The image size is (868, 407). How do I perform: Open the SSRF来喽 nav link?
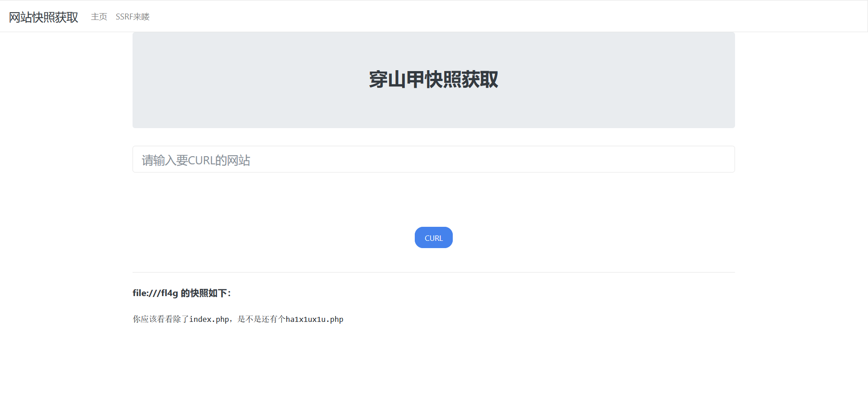(133, 17)
